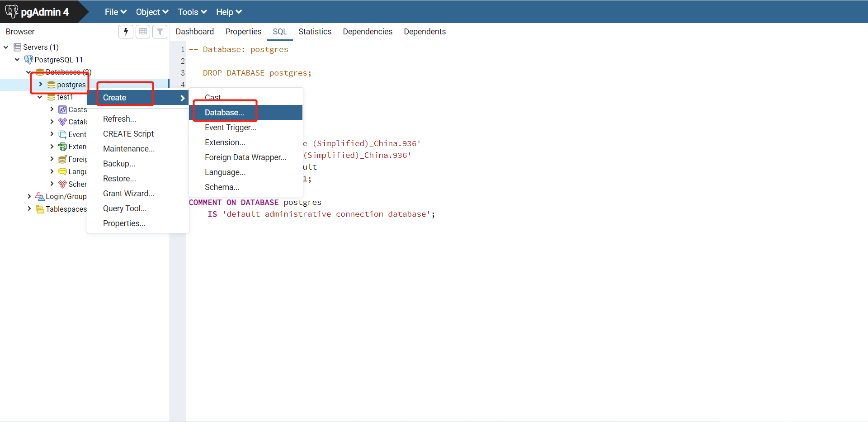The height and width of the screenshot is (422, 868).
Task: Expand the Schemas node
Action: coord(52,184)
